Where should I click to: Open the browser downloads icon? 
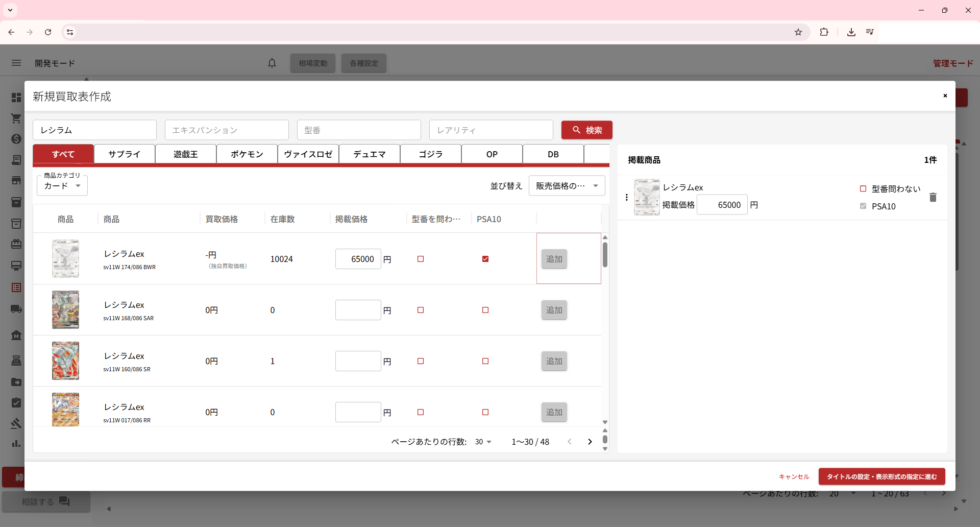point(851,32)
